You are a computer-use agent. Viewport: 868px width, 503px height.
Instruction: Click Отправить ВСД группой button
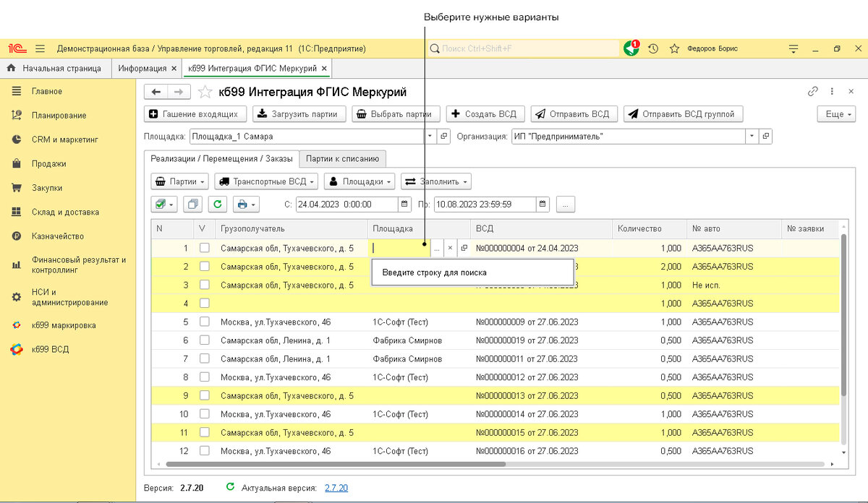(683, 114)
